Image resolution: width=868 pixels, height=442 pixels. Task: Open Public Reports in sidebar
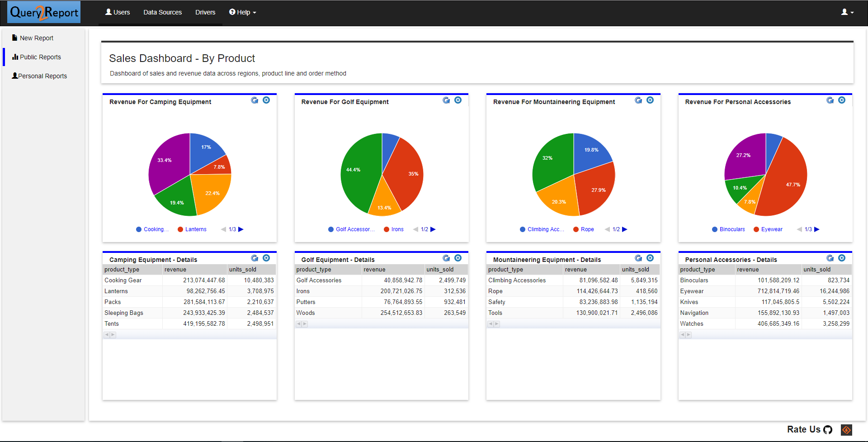pyautogui.click(x=40, y=57)
